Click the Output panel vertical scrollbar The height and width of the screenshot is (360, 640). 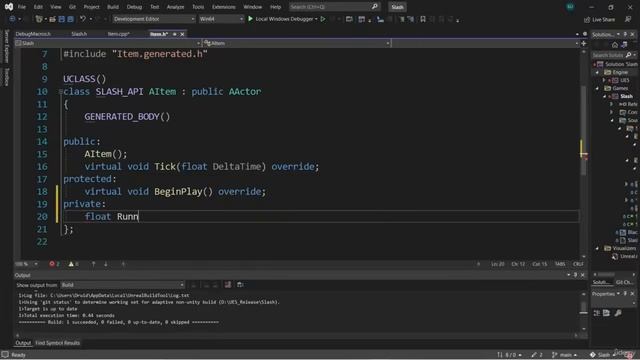click(584, 311)
